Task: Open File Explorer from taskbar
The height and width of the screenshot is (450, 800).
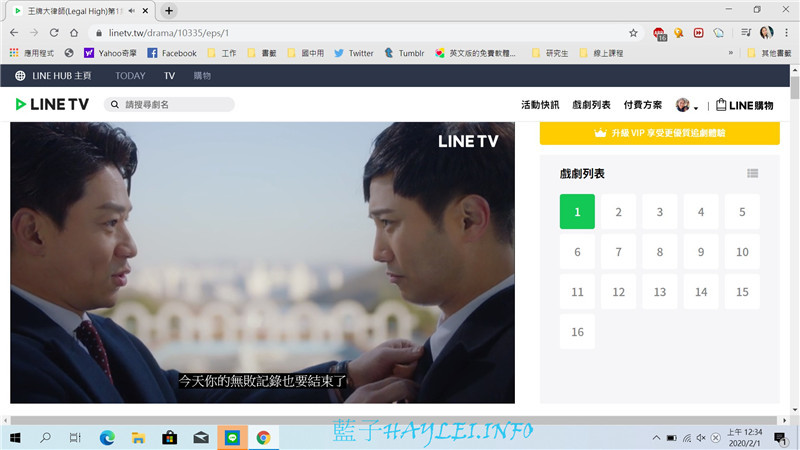Action: point(138,438)
